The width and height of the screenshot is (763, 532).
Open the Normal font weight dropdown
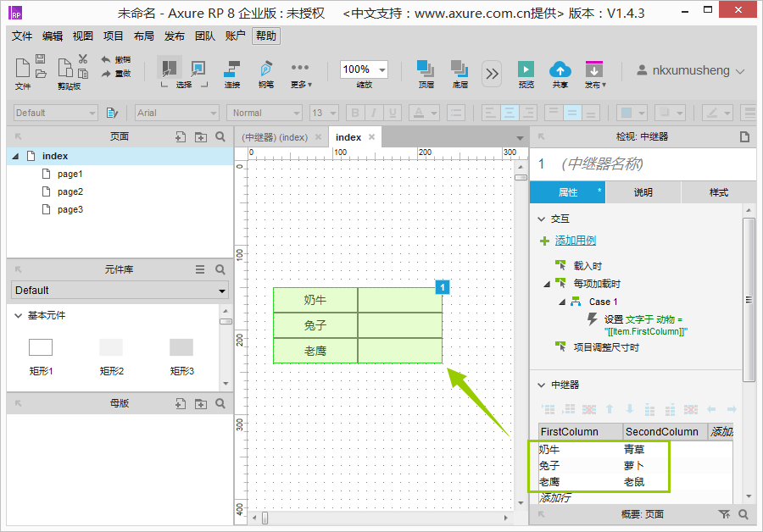point(265,113)
